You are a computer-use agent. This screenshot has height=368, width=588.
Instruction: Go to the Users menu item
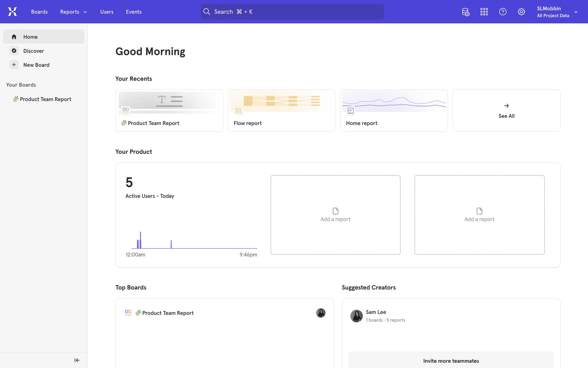[x=107, y=12]
